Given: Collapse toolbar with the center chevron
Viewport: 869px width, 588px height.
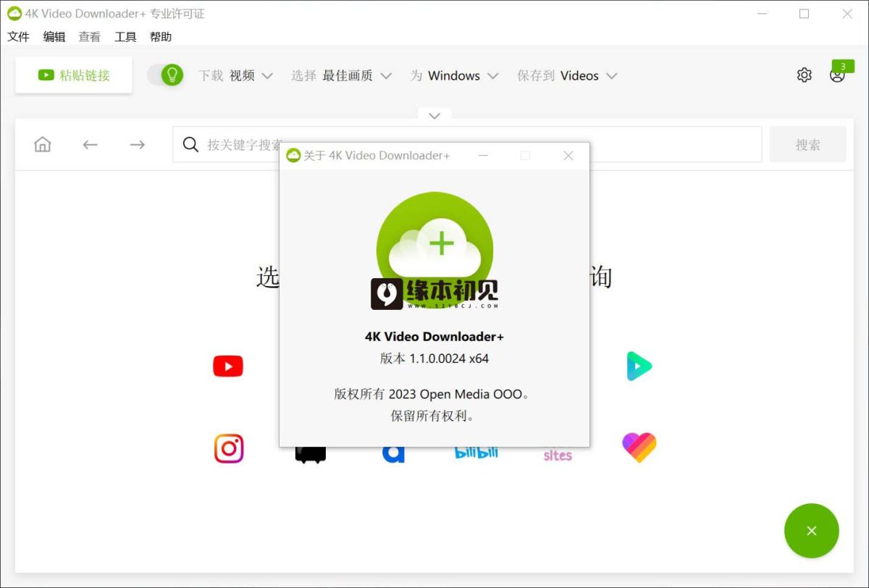Looking at the screenshot, I should (x=434, y=115).
